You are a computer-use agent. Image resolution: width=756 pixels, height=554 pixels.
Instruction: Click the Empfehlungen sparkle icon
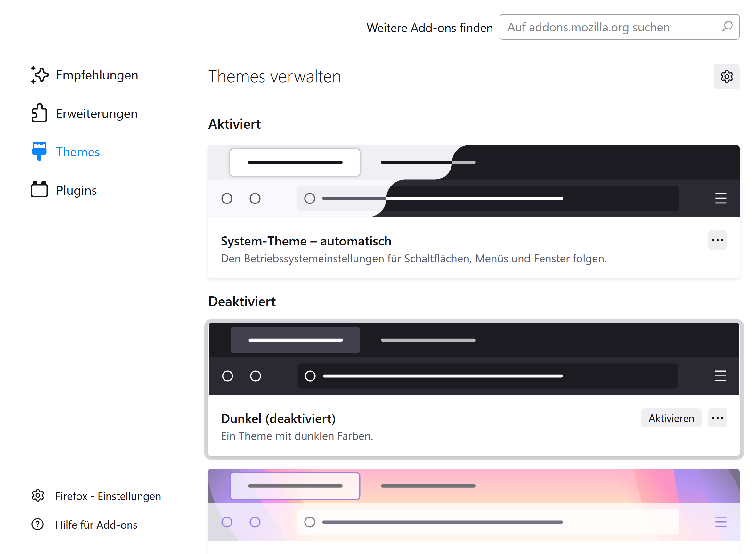pos(39,75)
